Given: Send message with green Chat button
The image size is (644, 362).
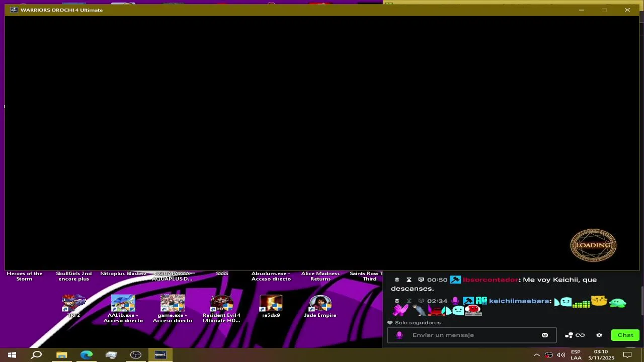Looking at the screenshot, I should click(x=625, y=335).
